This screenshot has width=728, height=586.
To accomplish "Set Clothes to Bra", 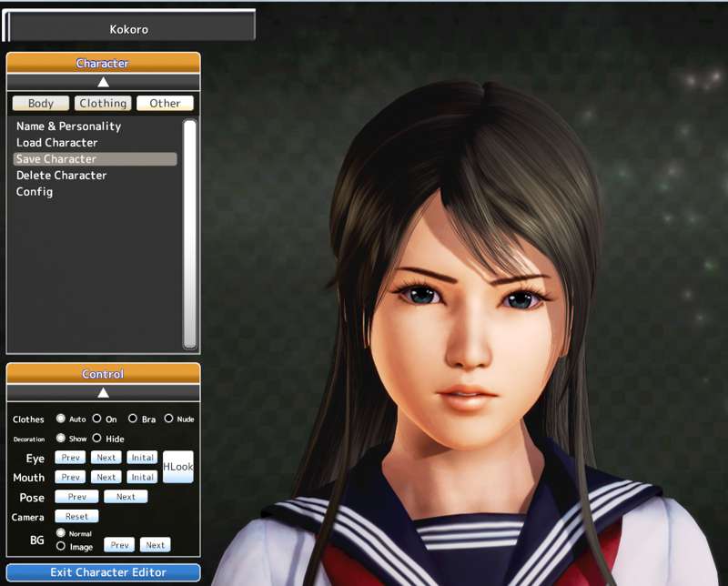I will tap(132, 419).
